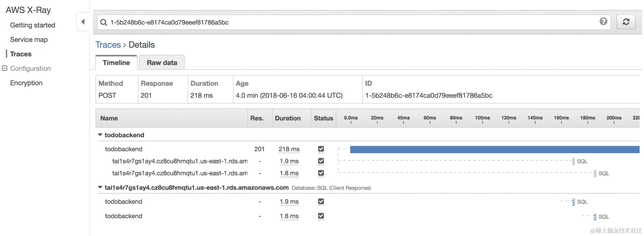
Task: Click the 201 response value in the summary
Action: [x=146, y=95]
